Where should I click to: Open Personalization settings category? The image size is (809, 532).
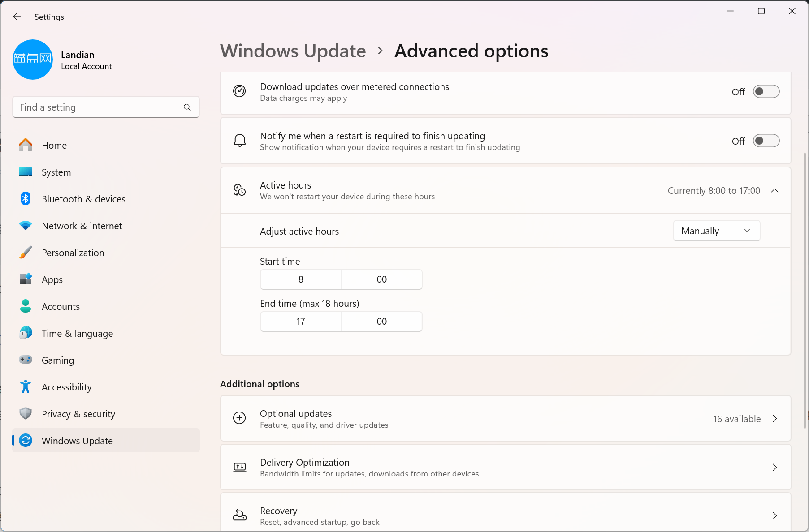[x=106, y=253]
